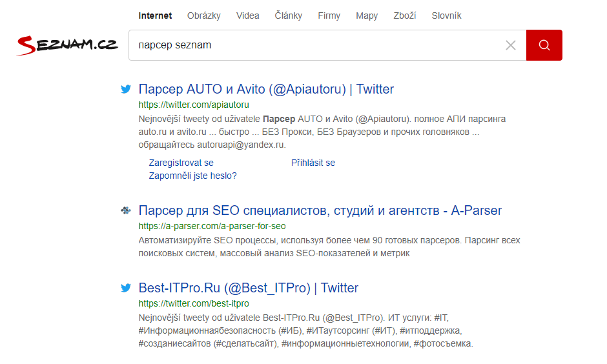
Task: Click the snippet starting Автоматизируйте SEO процессы
Action: point(329,247)
